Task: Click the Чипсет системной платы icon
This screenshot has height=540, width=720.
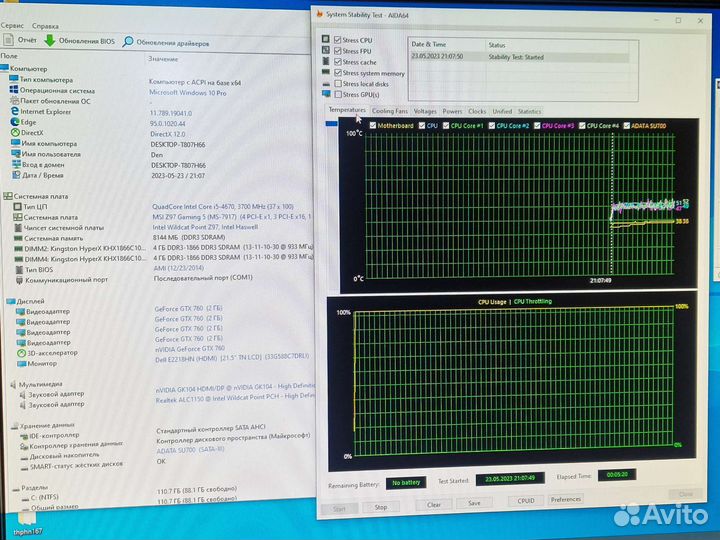Action: coord(18,227)
